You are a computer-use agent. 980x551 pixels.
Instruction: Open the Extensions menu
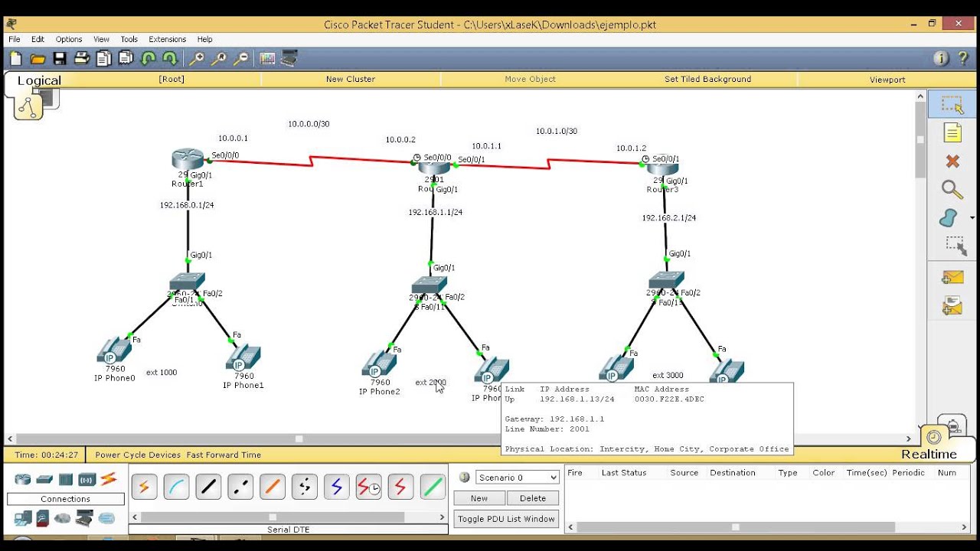[168, 39]
